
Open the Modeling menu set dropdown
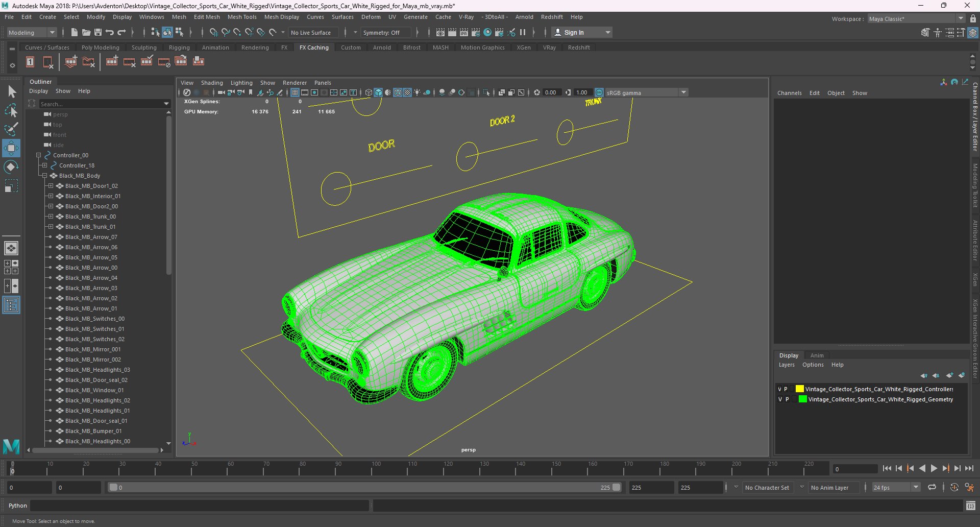point(32,32)
